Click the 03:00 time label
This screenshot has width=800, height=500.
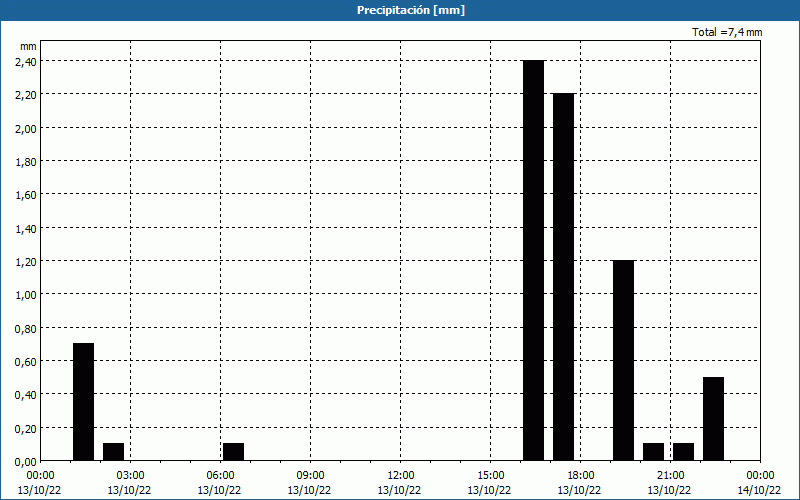130,476
